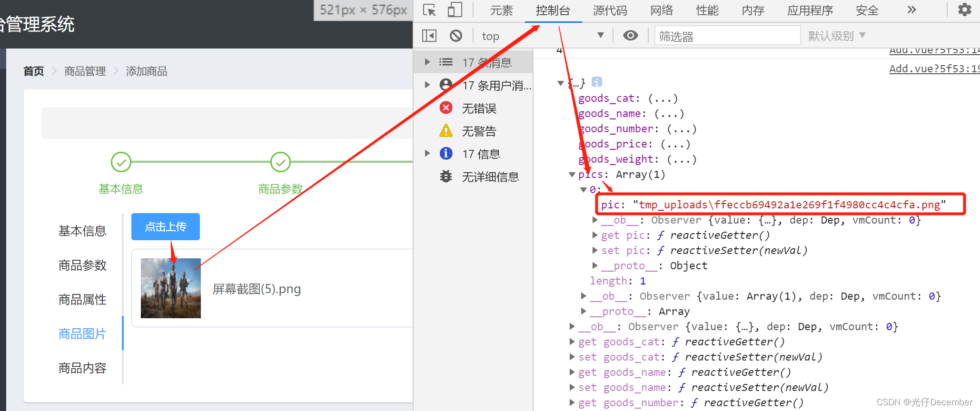
Task: Switch to the 控制台 tab
Action: 553,10
